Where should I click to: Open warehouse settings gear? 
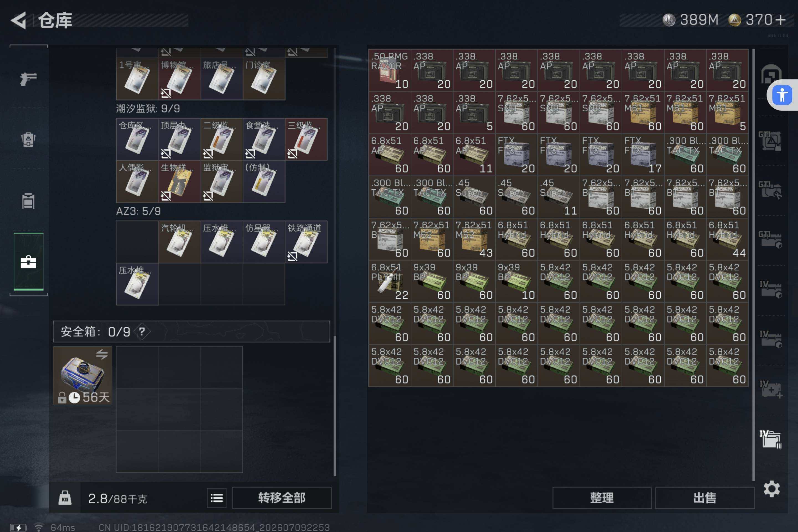coord(771,489)
